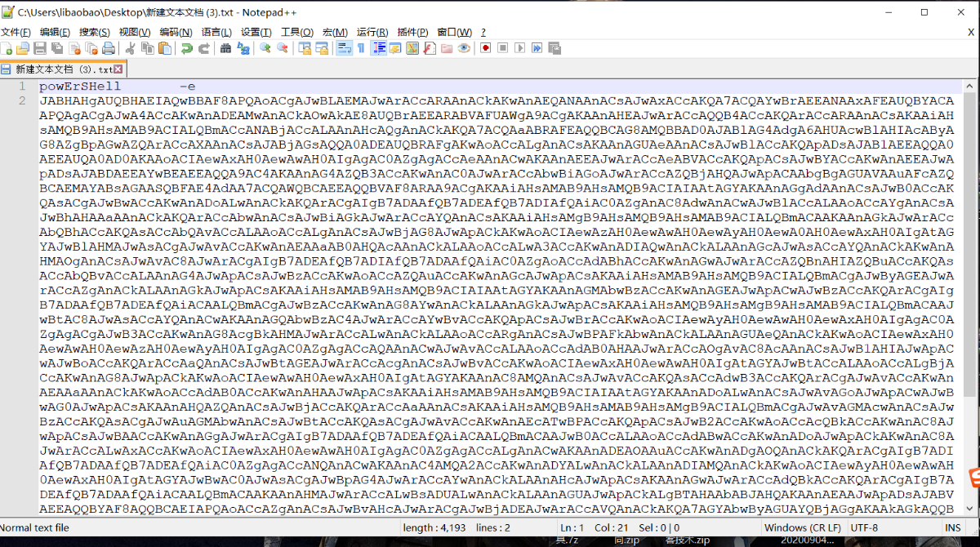Close the 新建文本文档 (3).txt tab
The image size is (980, 547).
pyautogui.click(x=118, y=69)
